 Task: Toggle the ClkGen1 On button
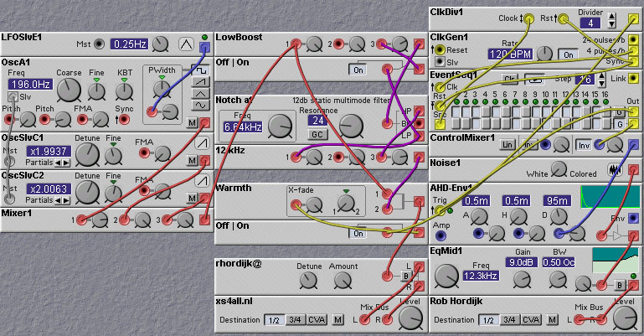click(569, 54)
